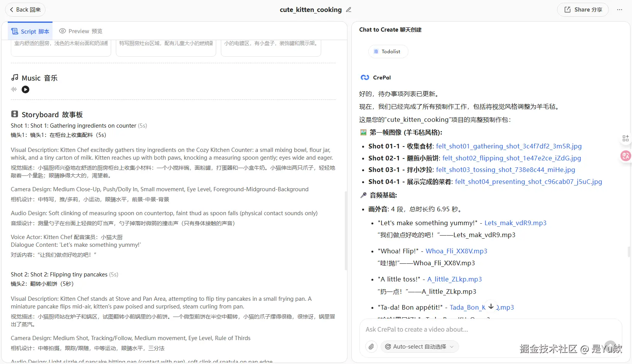Select the stove area scene card
The image size is (632, 364).
[166, 48]
